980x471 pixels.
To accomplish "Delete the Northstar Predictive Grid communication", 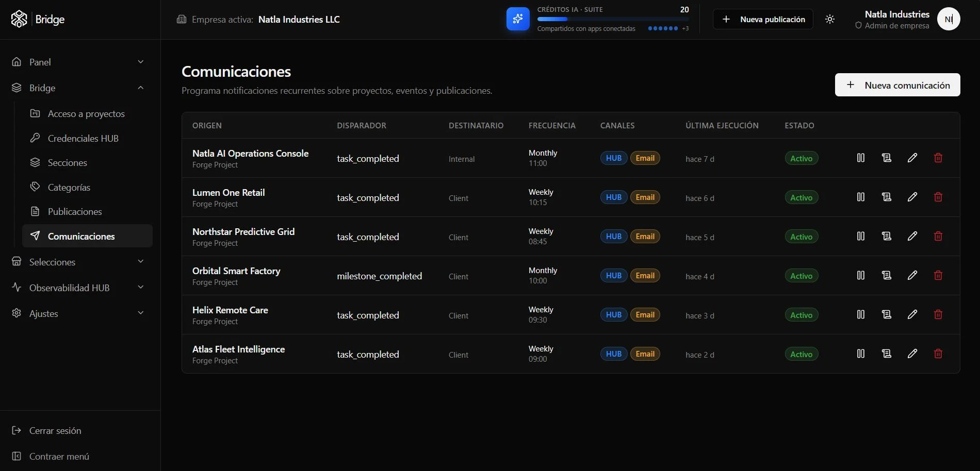I will point(938,236).
